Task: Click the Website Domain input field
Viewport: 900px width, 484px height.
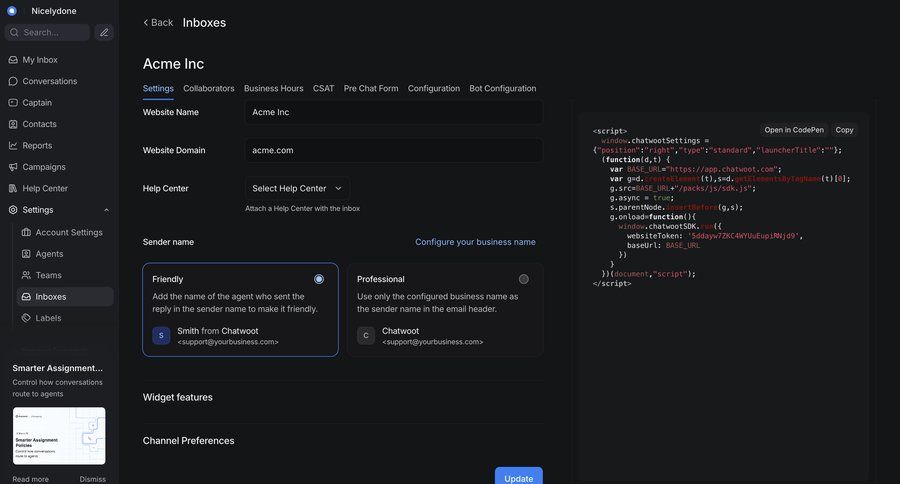Action: pos(393,150)
